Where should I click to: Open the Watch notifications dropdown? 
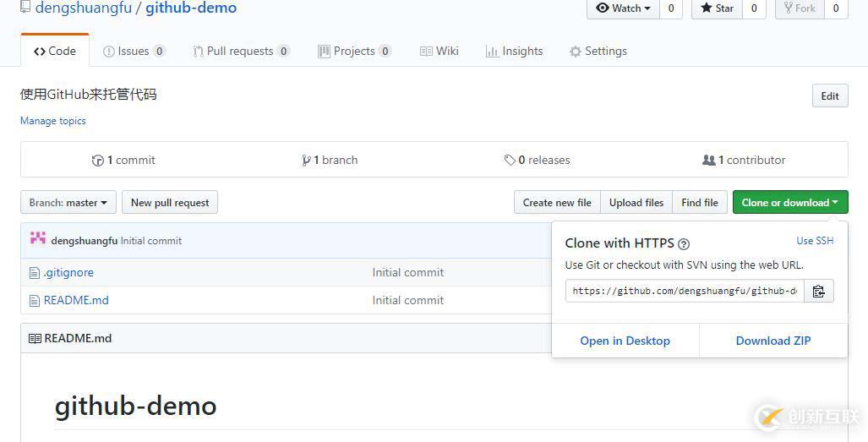[623, 8]
